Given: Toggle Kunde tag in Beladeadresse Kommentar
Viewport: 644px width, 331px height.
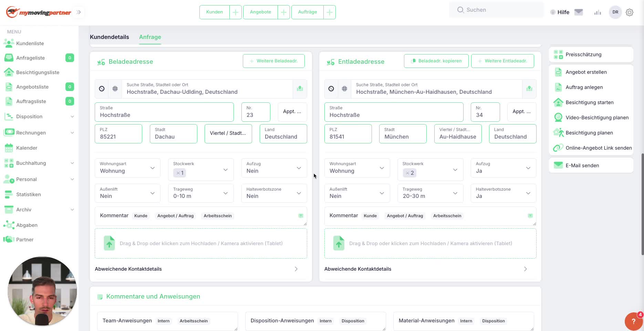Looking at the screenshot, I should pyautogui.click(x=141, y=216).
